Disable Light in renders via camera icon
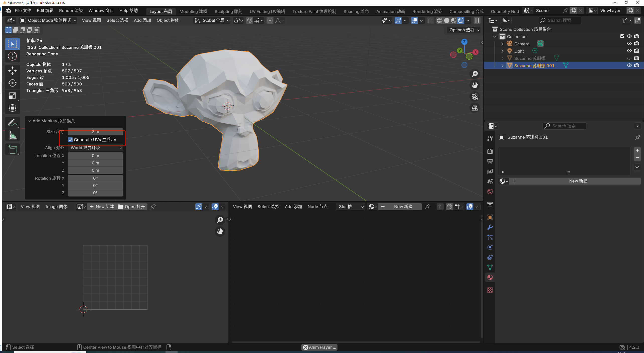The image size is (644, 353). (636, 51)
